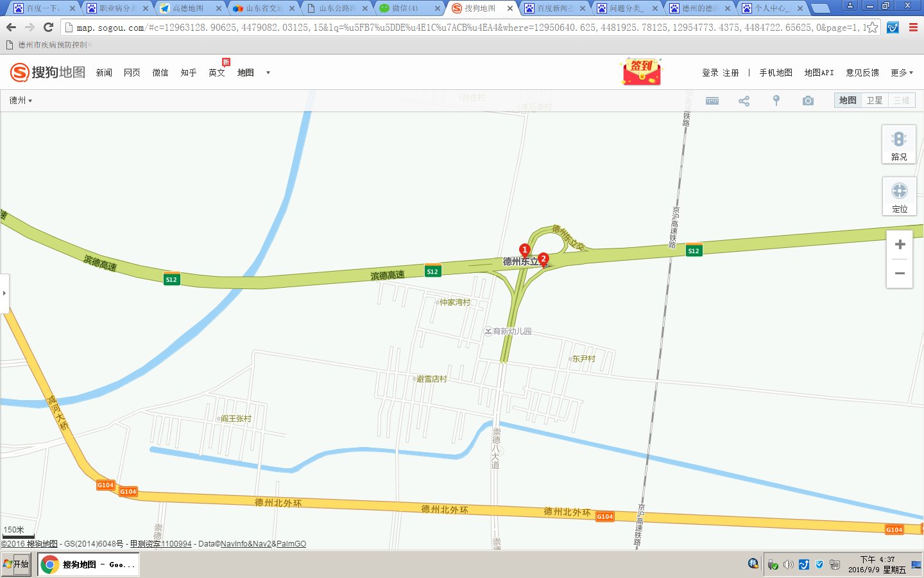Viewport: 924px width, 578px height.
Task: Click the camera screenshot icon
Action: tap(808, 101)
